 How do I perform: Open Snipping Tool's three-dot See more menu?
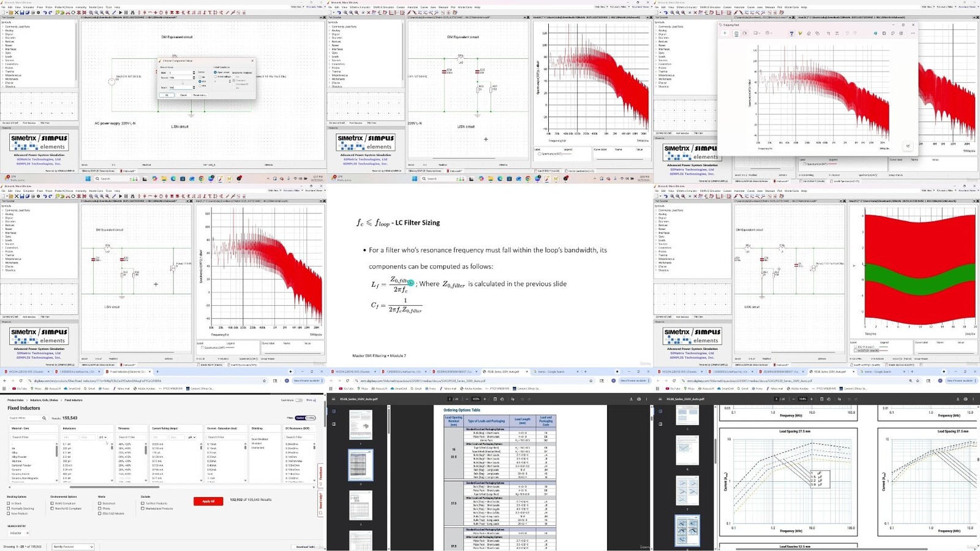(x=913, y=33)
